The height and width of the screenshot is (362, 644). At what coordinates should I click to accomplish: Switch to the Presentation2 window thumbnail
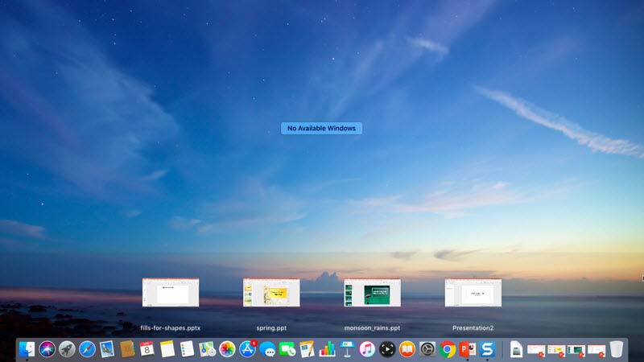(473, 293)
